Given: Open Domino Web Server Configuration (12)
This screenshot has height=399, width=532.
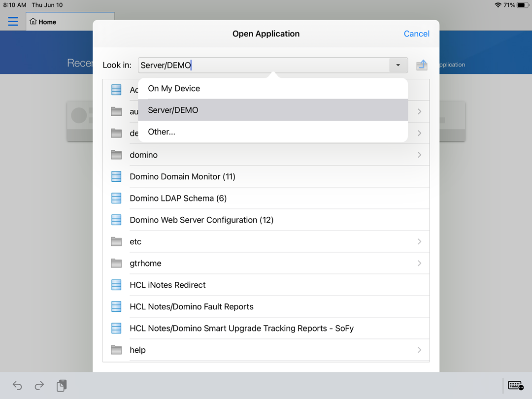Looking at the screenshot, I should pyautogui.click(x=266, y=220).
